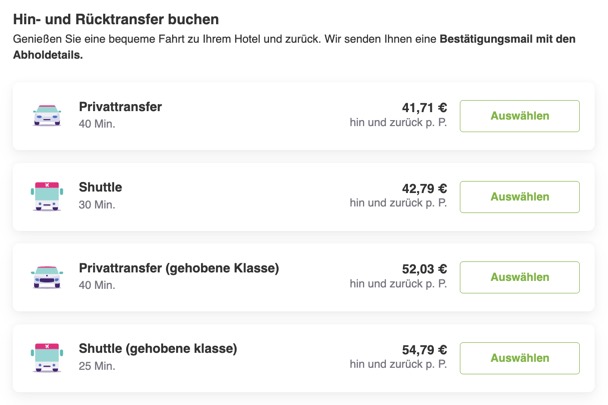608x405 pixels.
Task: Click the 41,71 € price
Action: coord(424,107)
